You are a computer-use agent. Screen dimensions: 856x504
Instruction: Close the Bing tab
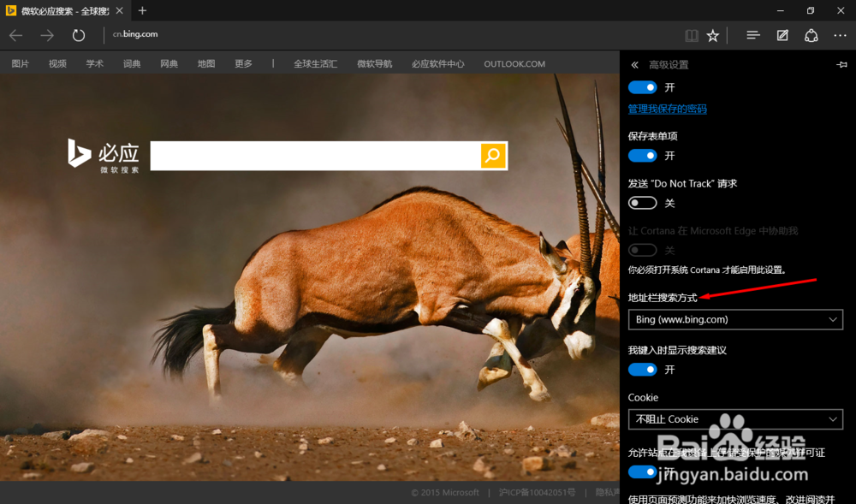click(120, 10)
